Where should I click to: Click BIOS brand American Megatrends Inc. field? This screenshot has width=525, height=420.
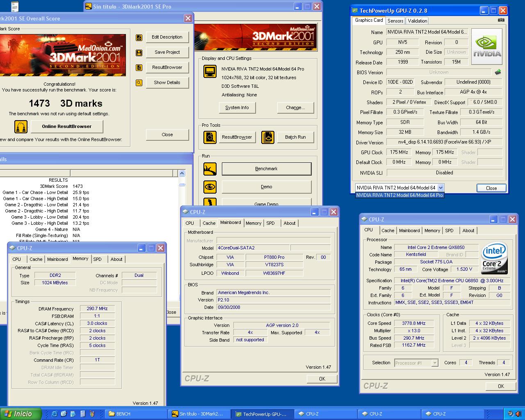click(274, 293)
